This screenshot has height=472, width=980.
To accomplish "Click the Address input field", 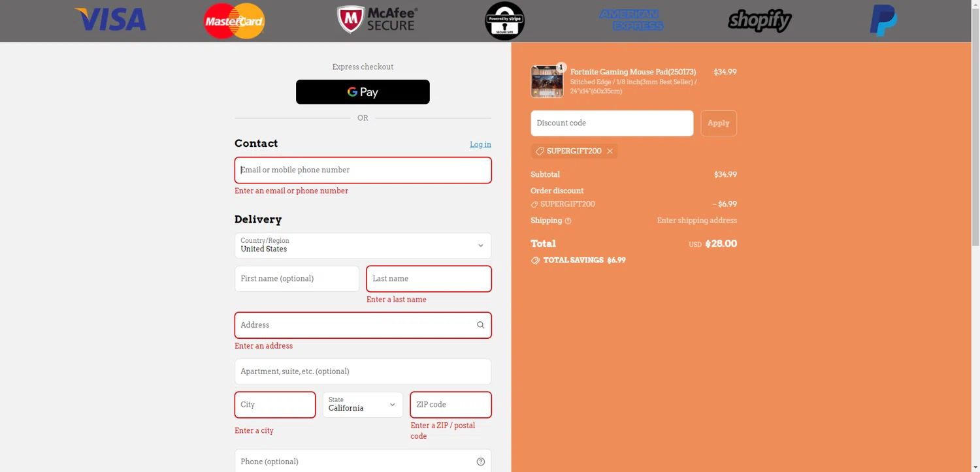I will (363, 325).
